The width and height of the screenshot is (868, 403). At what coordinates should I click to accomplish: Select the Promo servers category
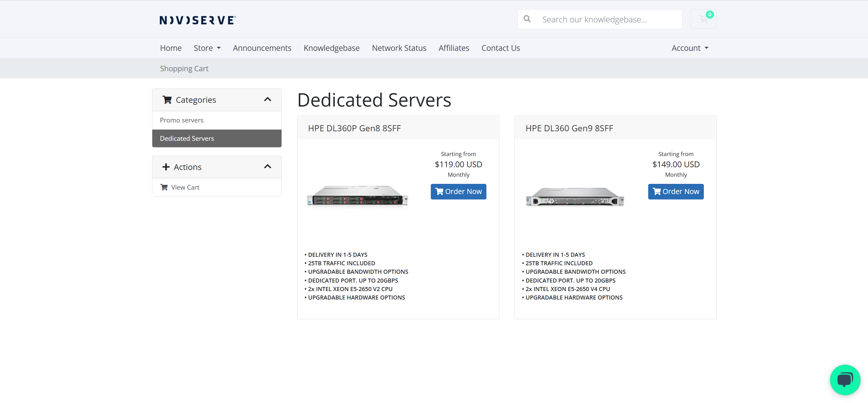coord(217,120)
